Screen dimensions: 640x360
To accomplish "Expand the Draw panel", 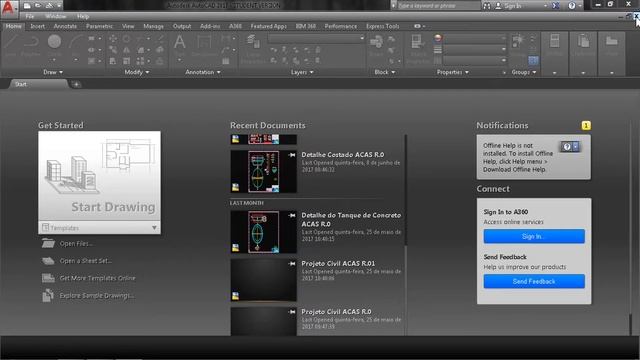I will pos(53,72).
